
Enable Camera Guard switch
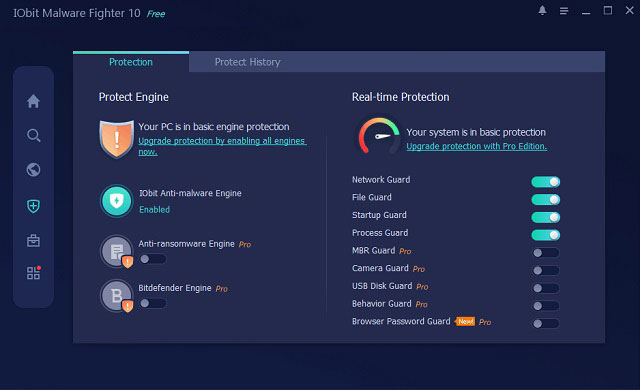[546, 270]
